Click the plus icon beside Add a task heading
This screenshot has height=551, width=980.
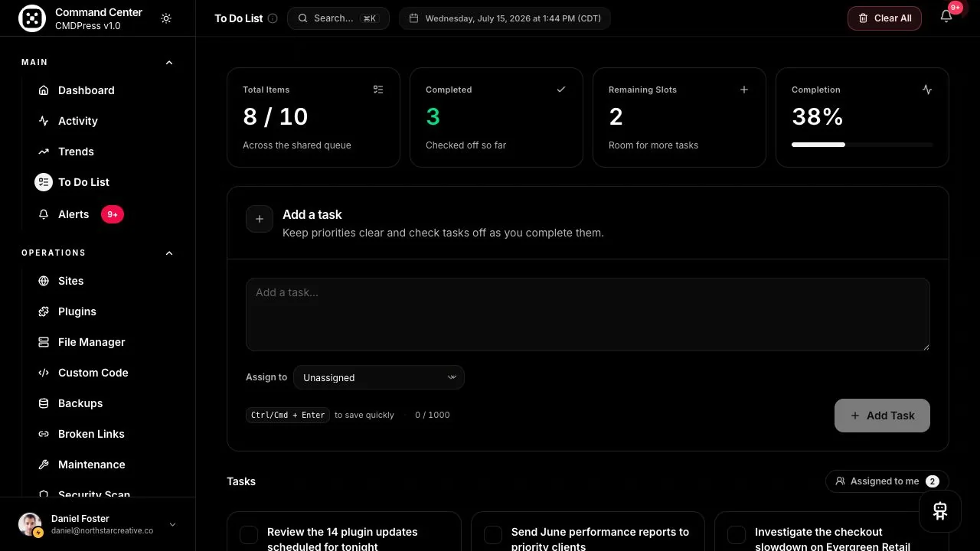pos(260,219)
